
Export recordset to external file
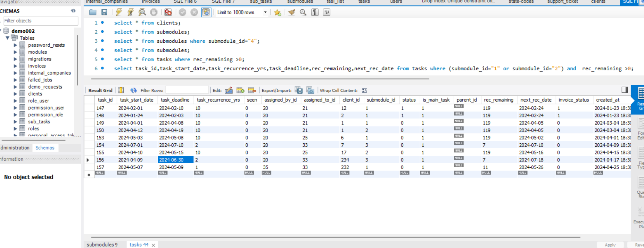[299, 90]
